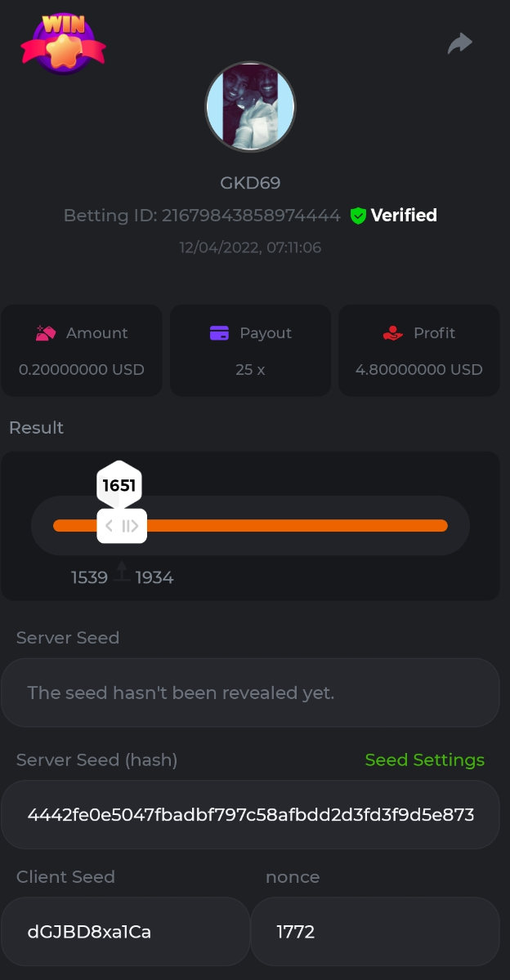The width and height of the screenshot is (510, 980).
Task: Click the Client Seed input field
Action: (125, 932)
